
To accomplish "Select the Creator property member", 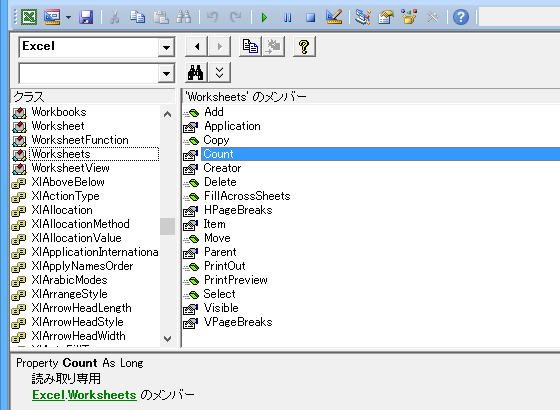I will (x=222, y=168).
